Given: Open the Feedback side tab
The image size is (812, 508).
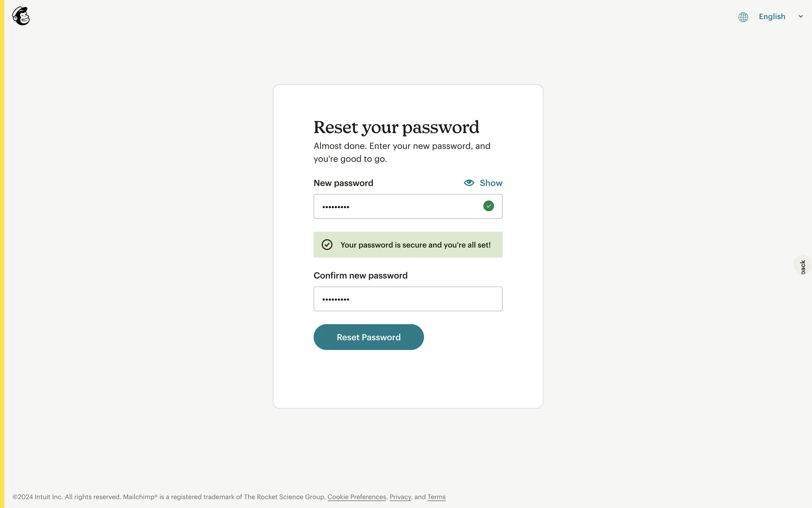Looking at the screenshot, I should click(x=803, y=266).
